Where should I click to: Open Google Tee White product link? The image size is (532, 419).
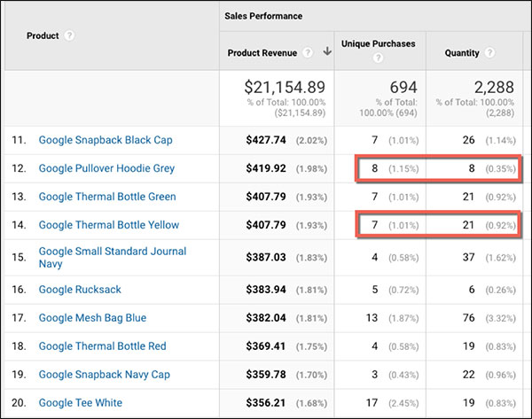click(81, 403)
